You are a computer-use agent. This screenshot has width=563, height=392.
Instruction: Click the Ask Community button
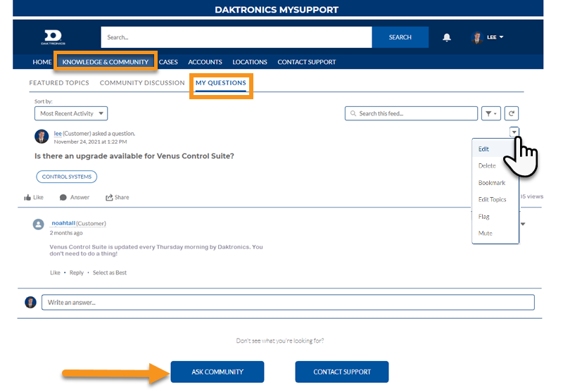[x=217, y=372]
